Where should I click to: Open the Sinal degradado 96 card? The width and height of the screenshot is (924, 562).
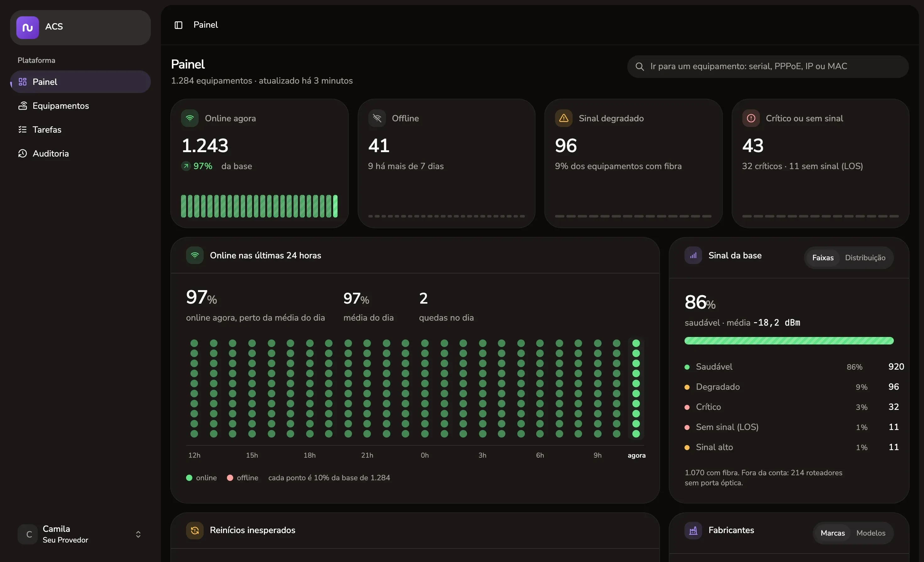tap(633, 163)
